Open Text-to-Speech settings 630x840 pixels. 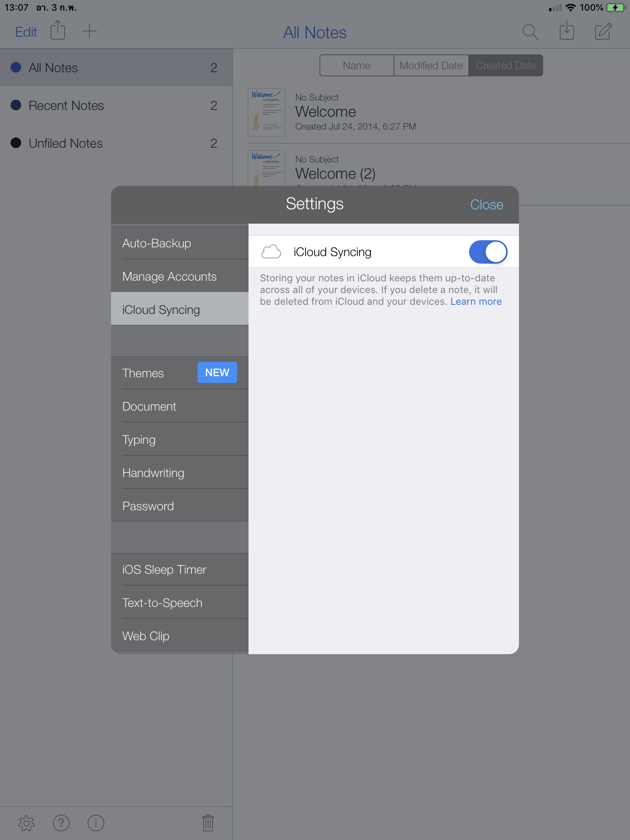click(x=180, y=603)
